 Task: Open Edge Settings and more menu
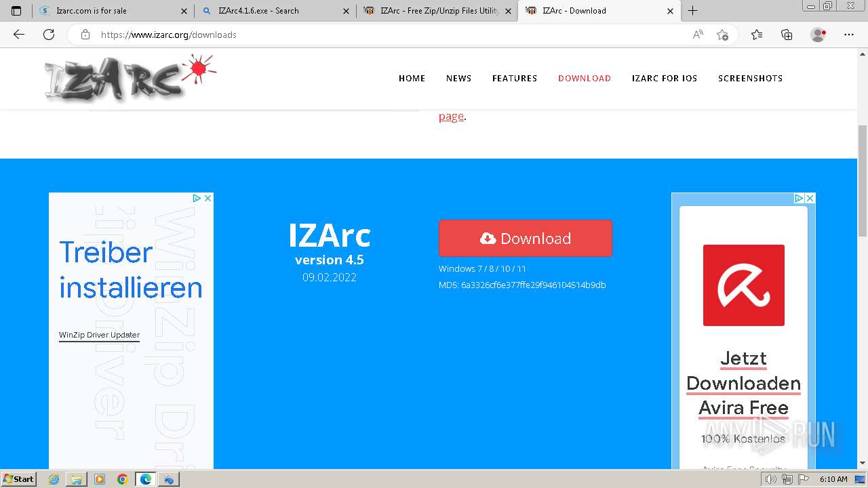tap(849, 35)
